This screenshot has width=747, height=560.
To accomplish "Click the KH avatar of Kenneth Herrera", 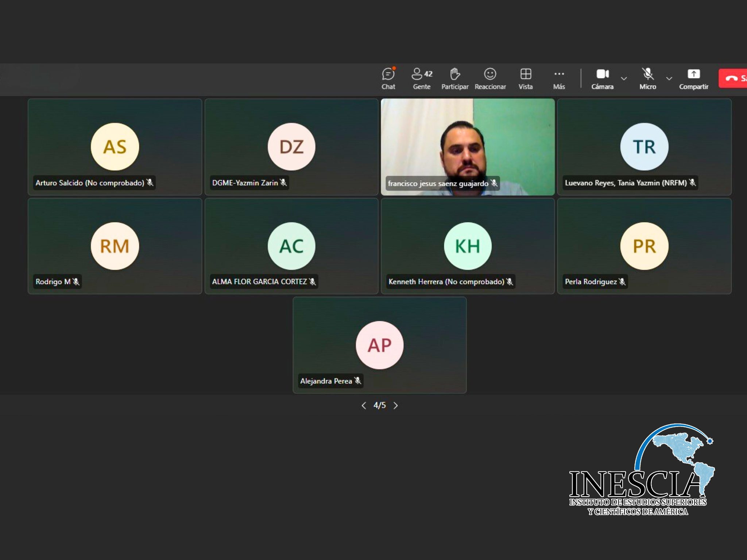I will [x=468, y=246].
